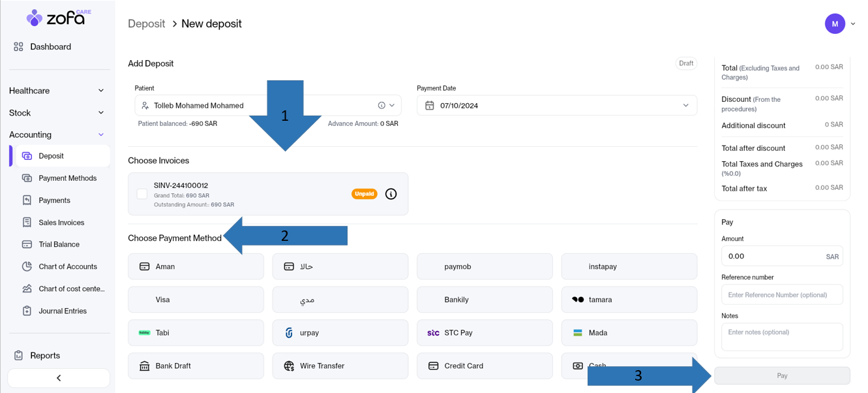Screen dimensions: 868x393
Task: Select STC Pay payment method
Action: pyautogui.click(x=485, y=333)
